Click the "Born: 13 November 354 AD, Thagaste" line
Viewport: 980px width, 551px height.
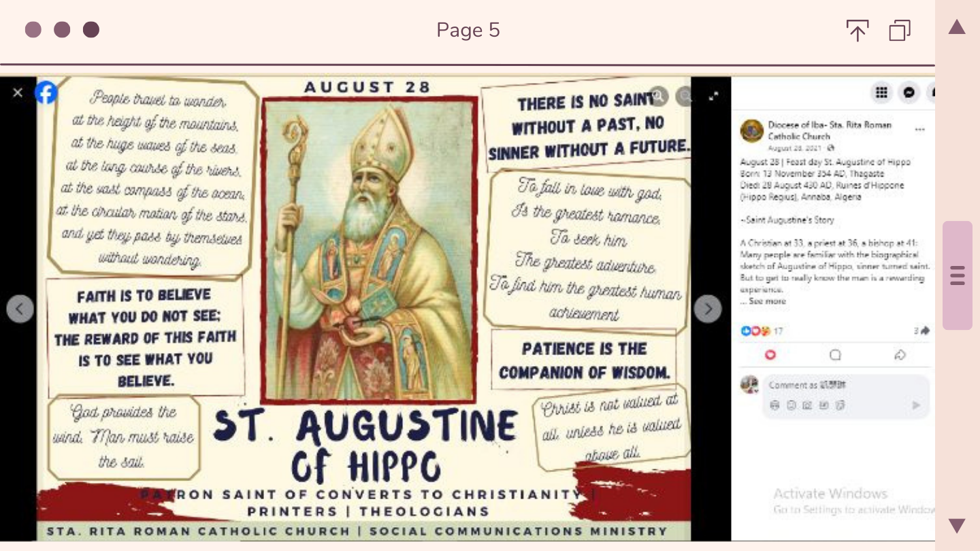(x=812, y=173)
